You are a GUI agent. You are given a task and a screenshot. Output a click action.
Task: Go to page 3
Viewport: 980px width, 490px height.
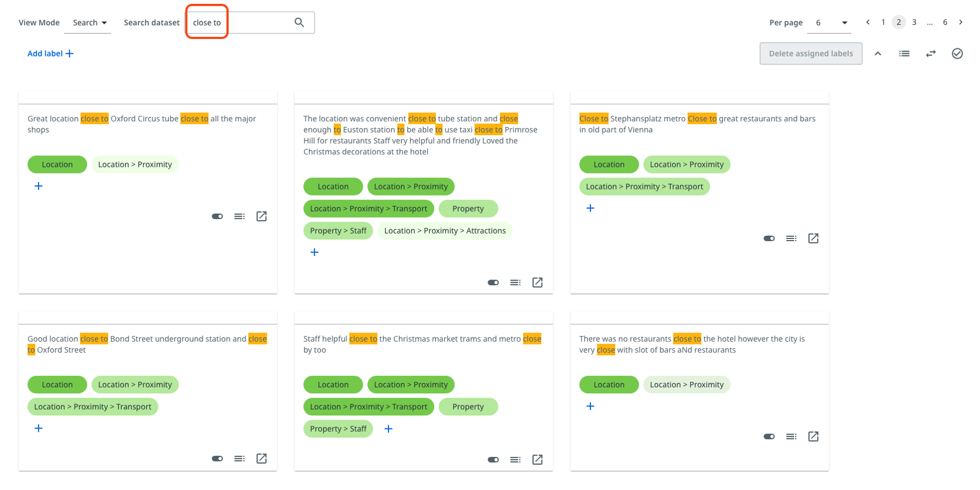click(x=914, y=23)
